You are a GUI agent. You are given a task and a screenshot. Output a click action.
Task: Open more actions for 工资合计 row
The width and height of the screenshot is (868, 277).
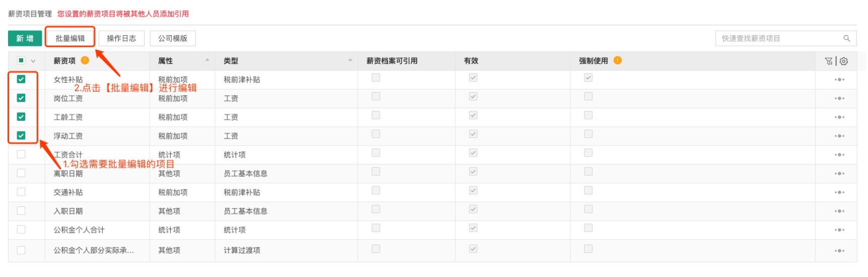point(839,155)
